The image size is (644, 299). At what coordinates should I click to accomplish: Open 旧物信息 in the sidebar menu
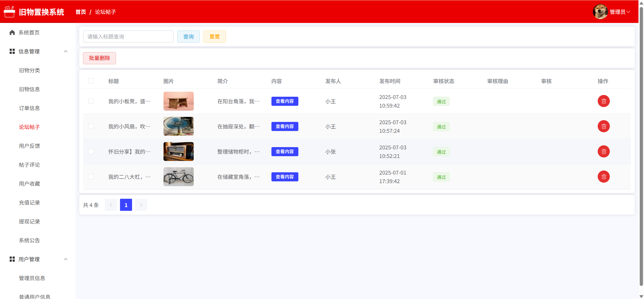[29, 89]
